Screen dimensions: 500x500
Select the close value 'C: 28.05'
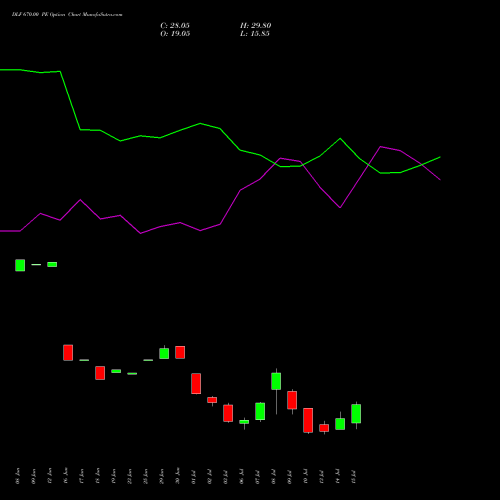pyautogui.click(x=175, y=26)
